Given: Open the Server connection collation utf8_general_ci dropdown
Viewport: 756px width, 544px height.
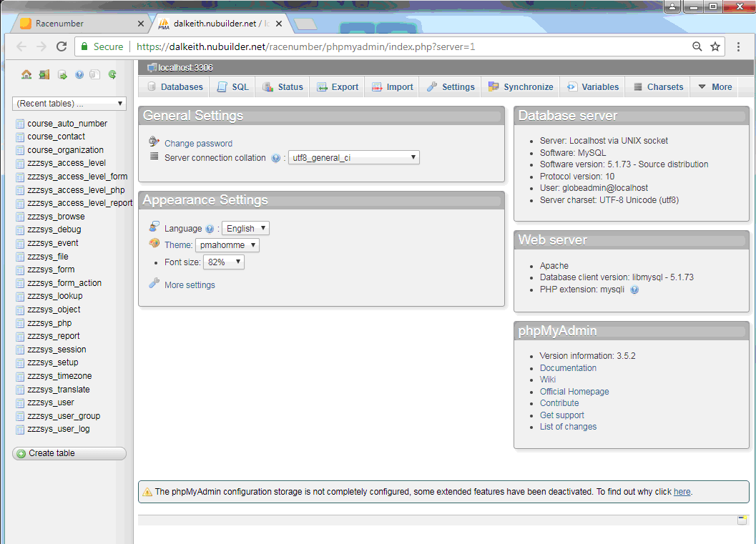Looking at the screenshot, I should [354, 157].
